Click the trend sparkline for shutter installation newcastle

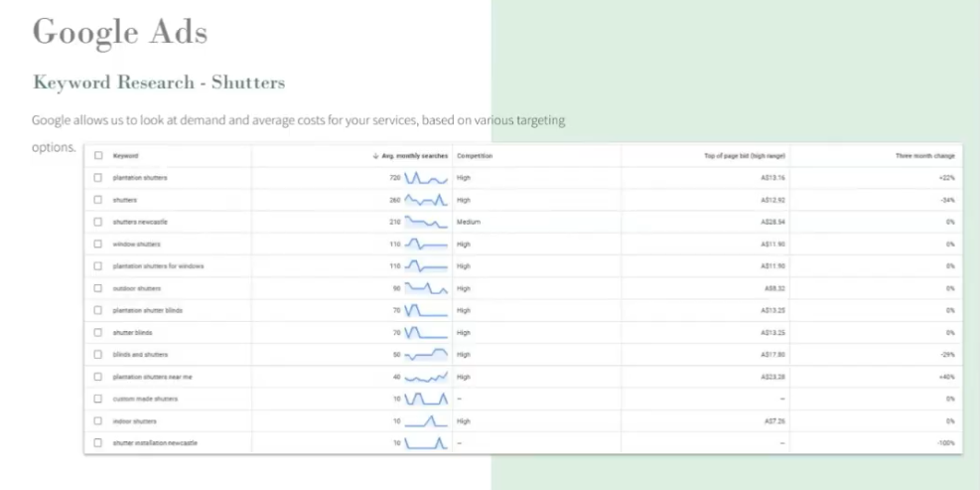point(426,443)
